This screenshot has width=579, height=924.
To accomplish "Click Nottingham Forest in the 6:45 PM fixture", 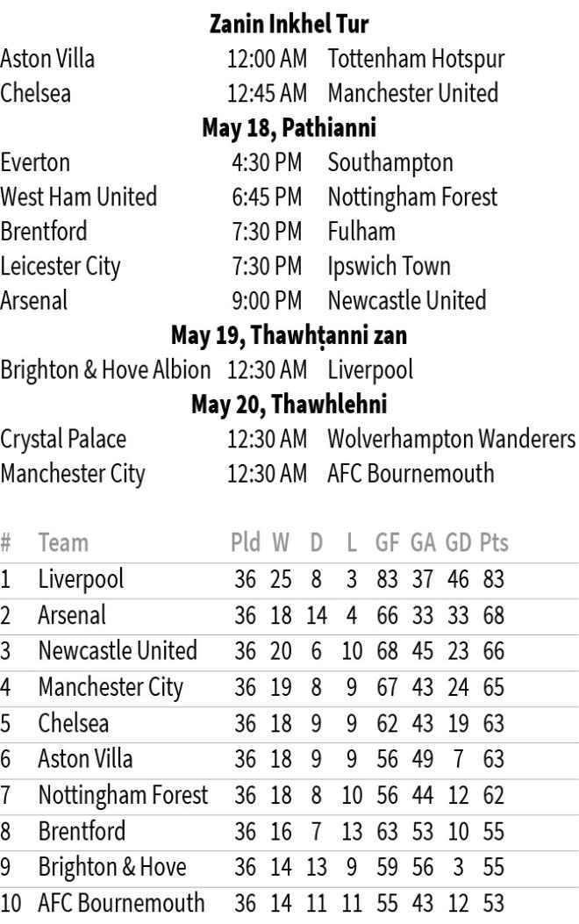I will pos(412,197).
